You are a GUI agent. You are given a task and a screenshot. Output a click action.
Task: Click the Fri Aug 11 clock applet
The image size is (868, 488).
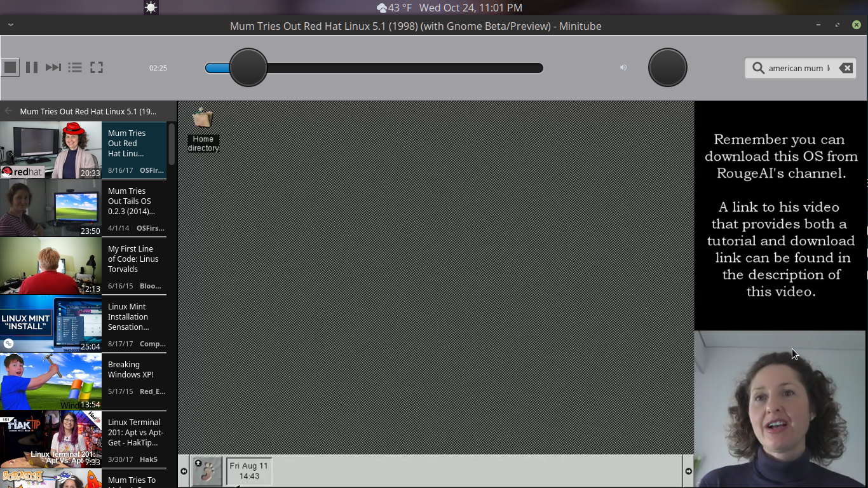tap(249, 471)
